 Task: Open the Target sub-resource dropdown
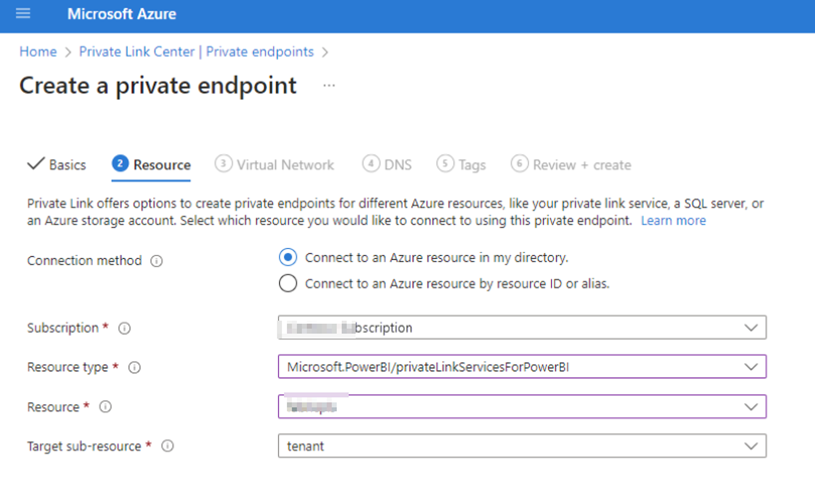click(522, 446)
